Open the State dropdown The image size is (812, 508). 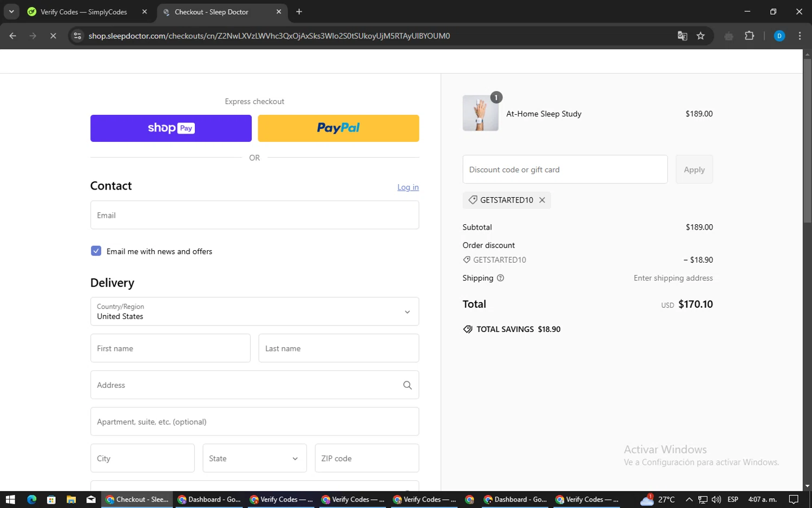coord(254,458)
